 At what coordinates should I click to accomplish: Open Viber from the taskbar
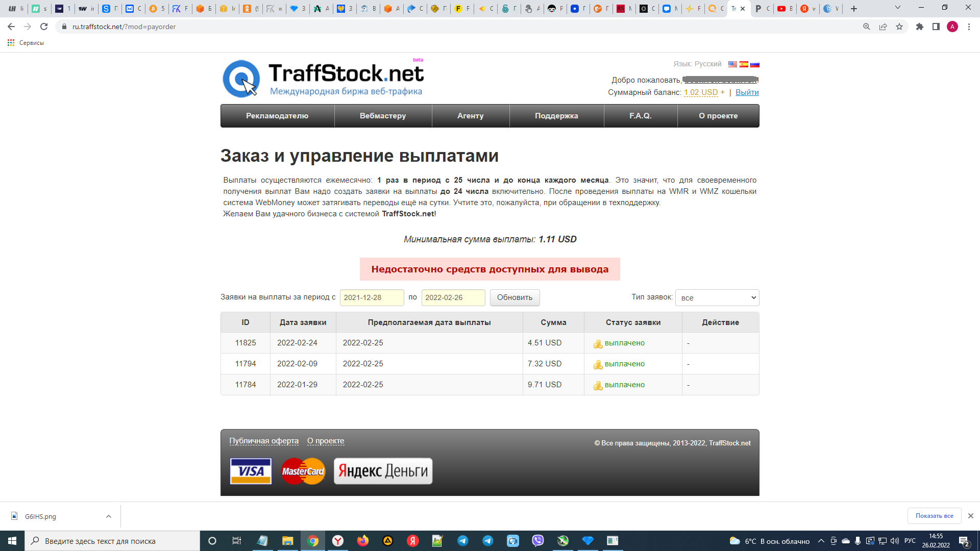538,541
